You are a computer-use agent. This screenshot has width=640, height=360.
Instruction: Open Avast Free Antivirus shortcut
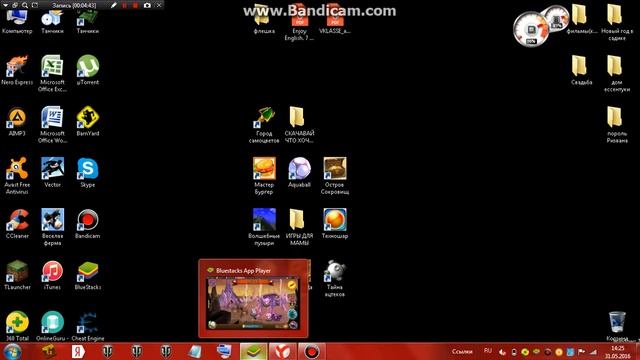(17, 176)
